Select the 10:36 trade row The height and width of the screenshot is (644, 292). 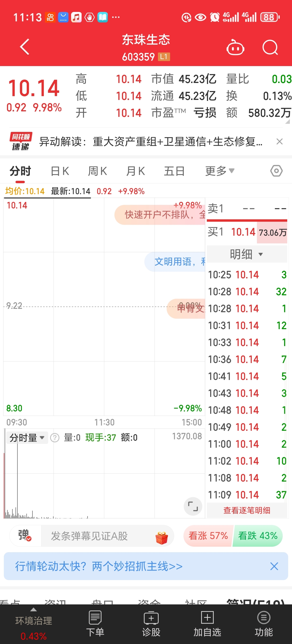247,359
